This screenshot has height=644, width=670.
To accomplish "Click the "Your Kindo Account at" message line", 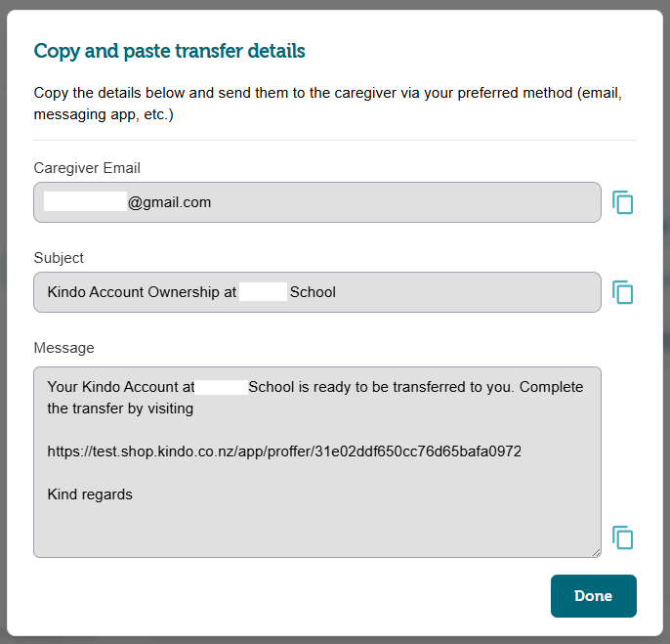I will 120,387.
